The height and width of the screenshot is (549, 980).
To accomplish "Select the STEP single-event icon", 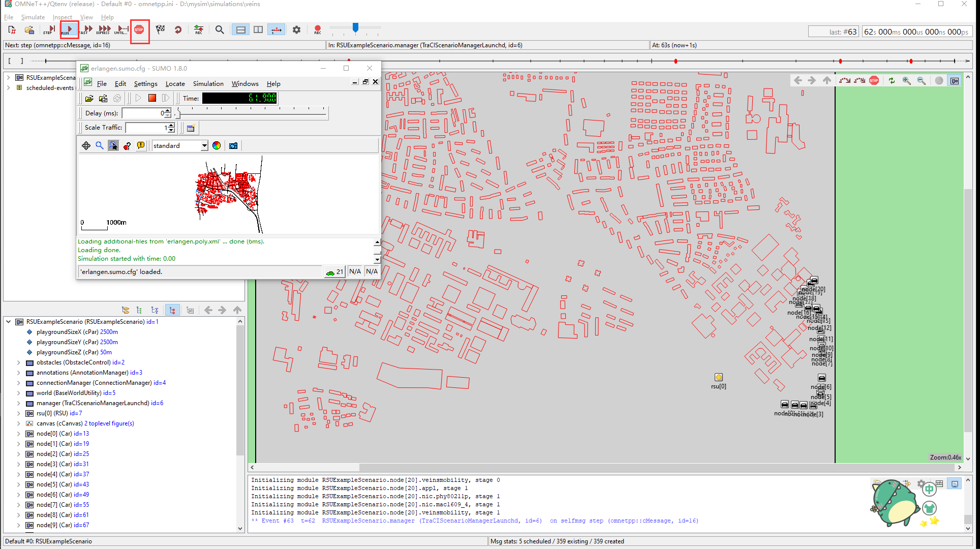I will click(48, 29).
